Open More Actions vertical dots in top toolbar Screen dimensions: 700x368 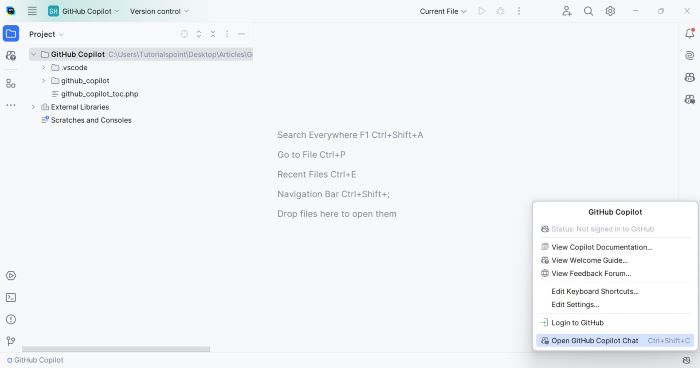(x=519, y=11)
